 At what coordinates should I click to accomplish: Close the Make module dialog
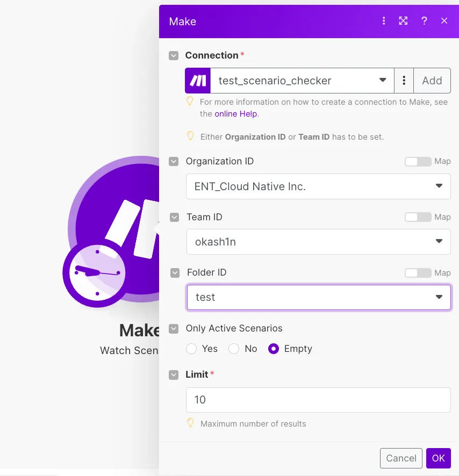click(x=444, y=20)
